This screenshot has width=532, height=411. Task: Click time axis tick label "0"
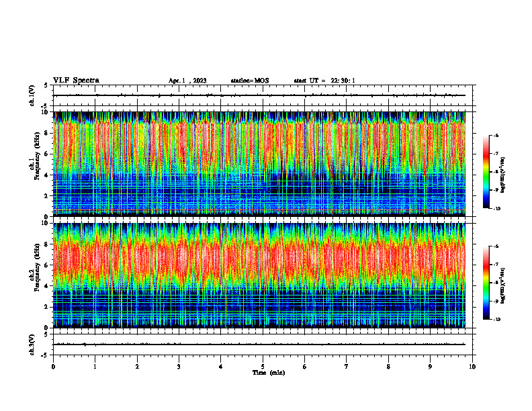(x=53, y=367)
